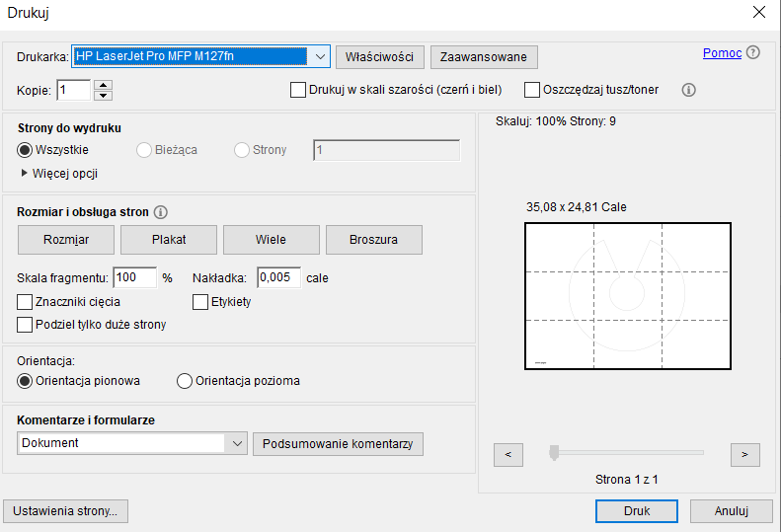Expand Więcej opcji disclosure triangle
The height and width of the screenshot is (532, 781).
coord(24,174)
